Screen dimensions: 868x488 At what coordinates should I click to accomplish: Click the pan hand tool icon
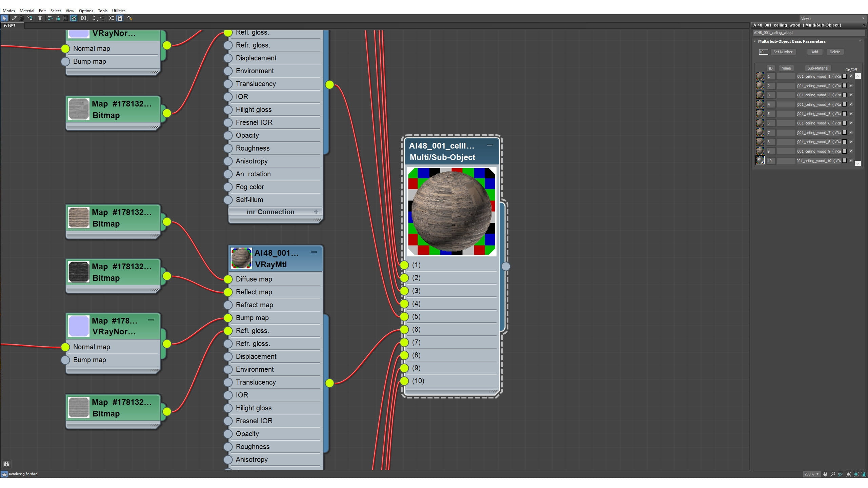coord(825,474)
